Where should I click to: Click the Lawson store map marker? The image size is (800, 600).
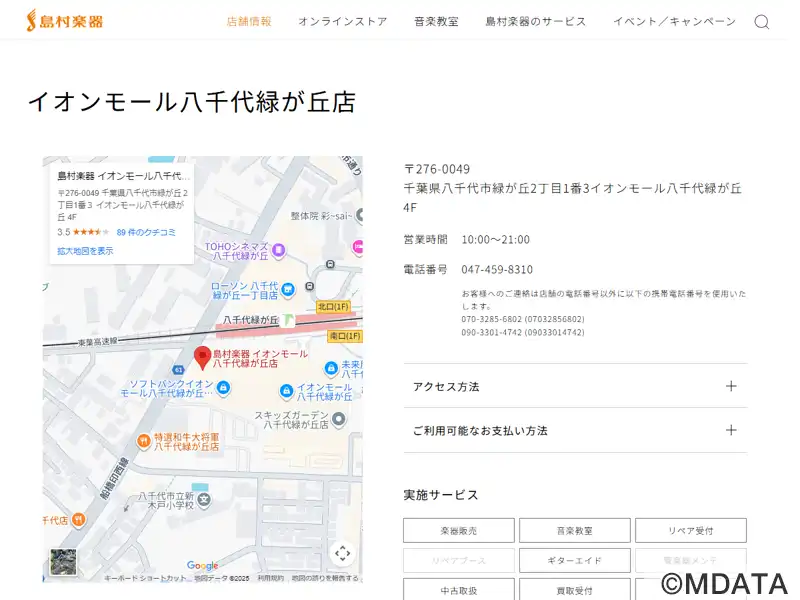coord(287,289)
